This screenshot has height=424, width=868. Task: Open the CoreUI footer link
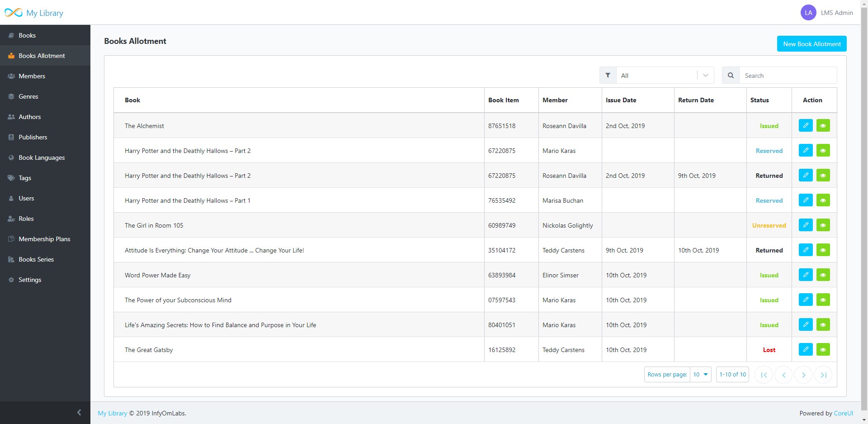click(843, 413)
